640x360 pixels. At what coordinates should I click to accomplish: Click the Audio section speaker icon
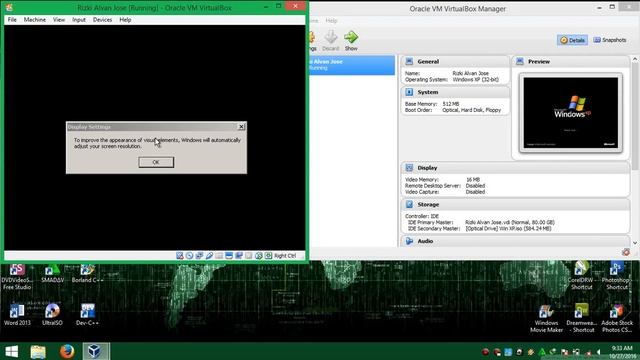pyautogui.click(x=409, y=241)
